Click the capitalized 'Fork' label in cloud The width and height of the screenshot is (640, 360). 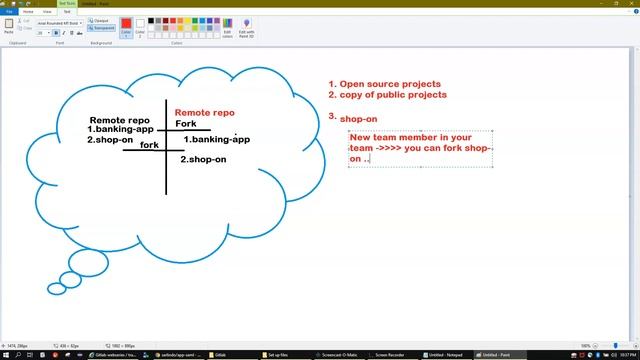[x=186, y=124]
